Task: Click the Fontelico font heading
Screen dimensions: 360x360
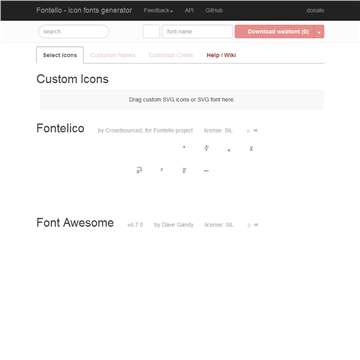Action: tap(60, 128)
